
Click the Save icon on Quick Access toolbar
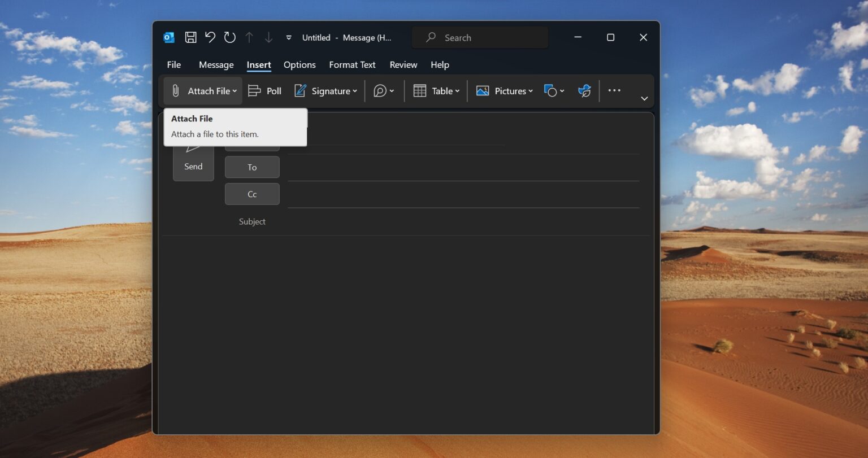(x=190, y=37)
